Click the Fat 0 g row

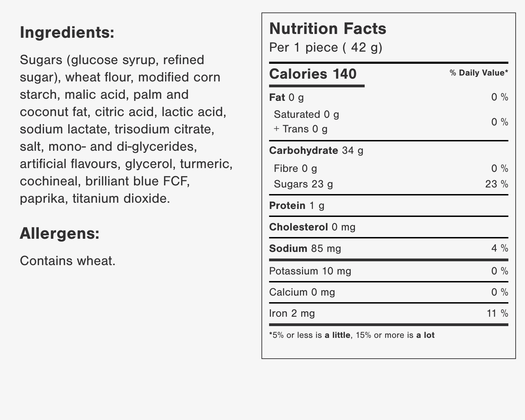tap(389, 97)
